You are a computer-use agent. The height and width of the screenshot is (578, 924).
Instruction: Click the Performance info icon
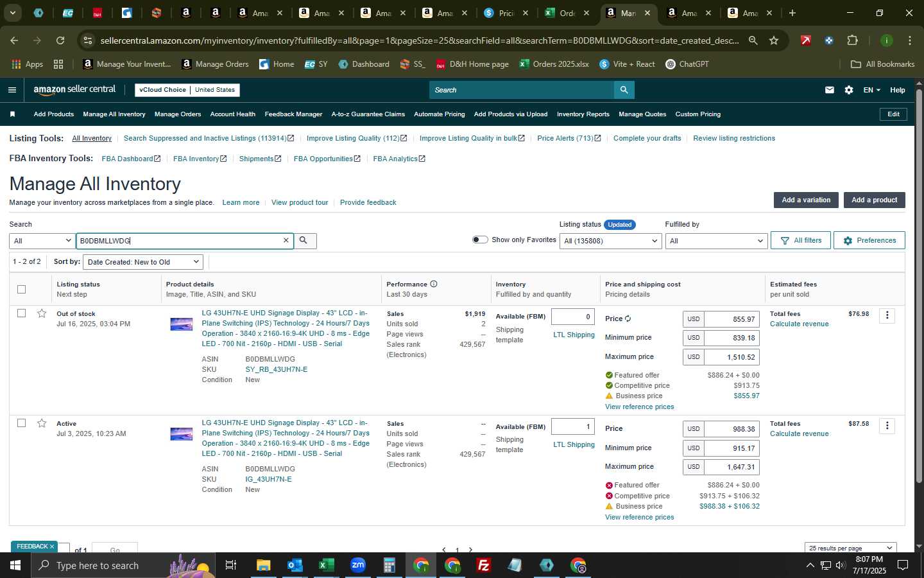click(434, 284)
